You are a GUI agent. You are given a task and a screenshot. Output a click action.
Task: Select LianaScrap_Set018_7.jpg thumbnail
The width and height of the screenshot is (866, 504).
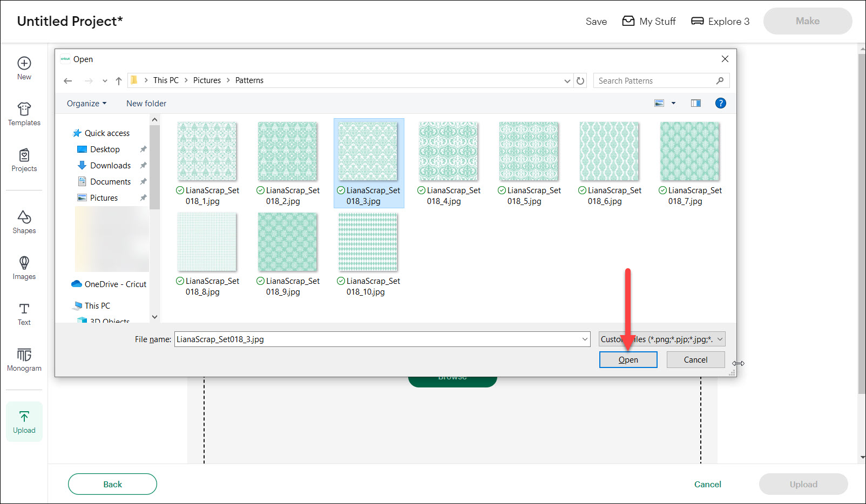tap(689, 152)
